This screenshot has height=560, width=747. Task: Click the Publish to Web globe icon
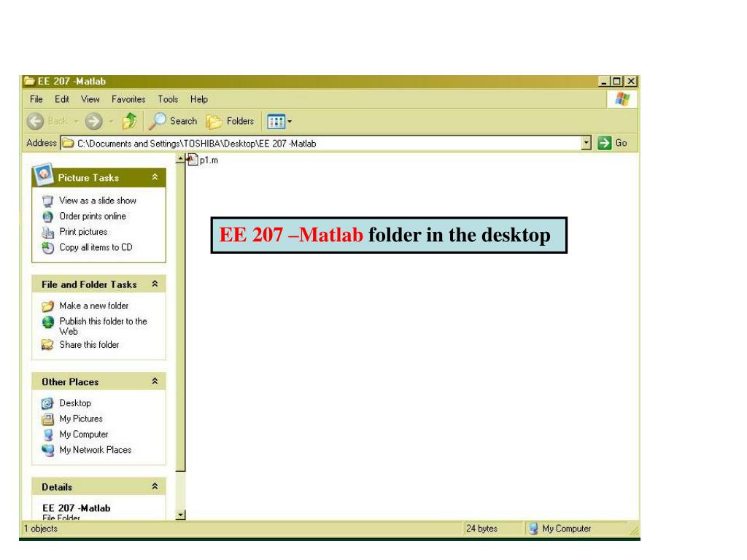click(x=47, y=322)
